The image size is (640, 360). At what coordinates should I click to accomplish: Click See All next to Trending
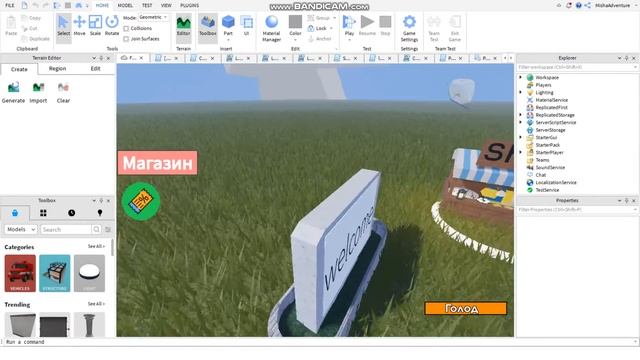(96, 304)
